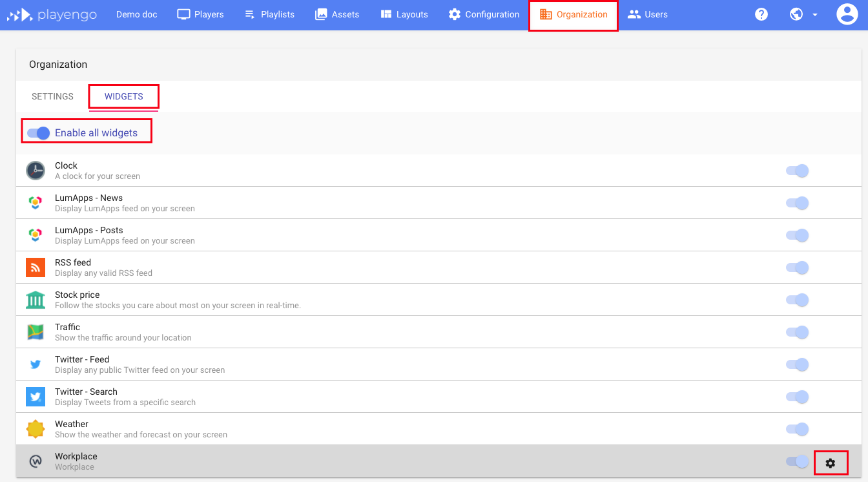868x482 pixels.
Task: Click the globe language icon
Action: point(796,14)
